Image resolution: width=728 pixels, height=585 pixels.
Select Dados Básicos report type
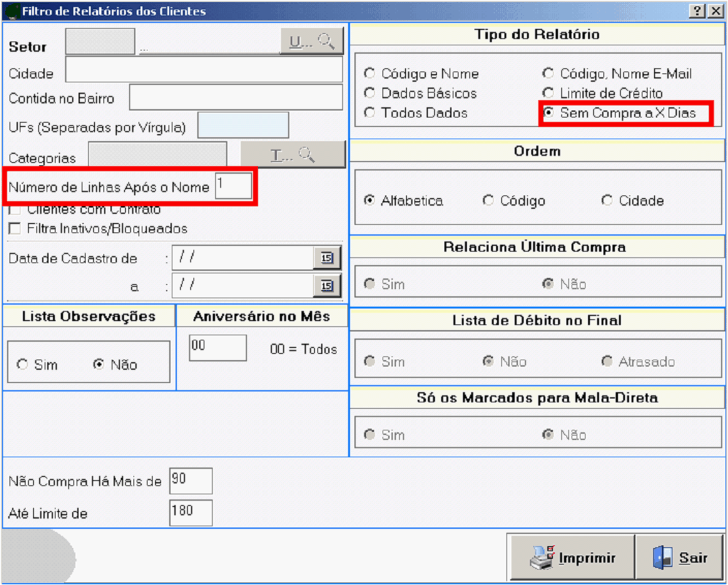pyautogui.click(x=369, y=93)
